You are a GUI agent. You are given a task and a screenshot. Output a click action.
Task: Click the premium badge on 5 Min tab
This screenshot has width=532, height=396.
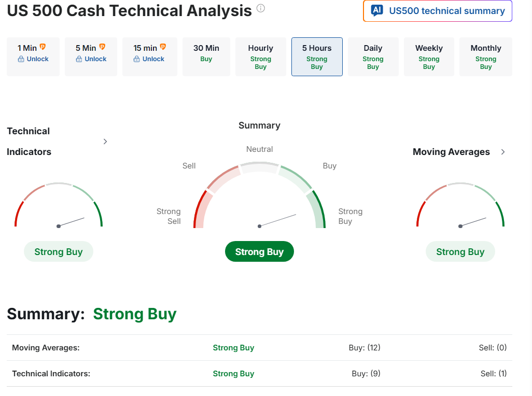tap(102, 47)
